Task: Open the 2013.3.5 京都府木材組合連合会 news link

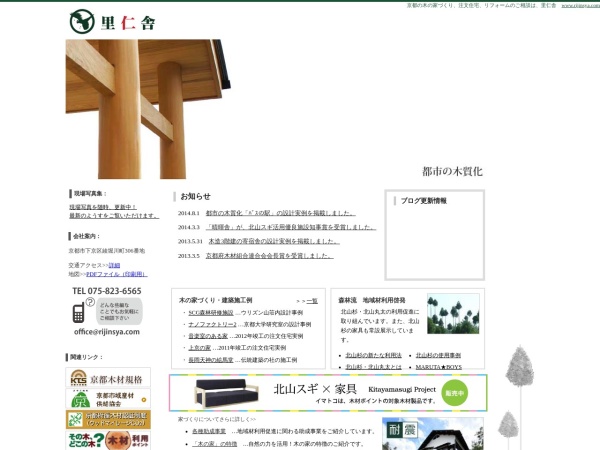Action: click(x=270, y=255)
